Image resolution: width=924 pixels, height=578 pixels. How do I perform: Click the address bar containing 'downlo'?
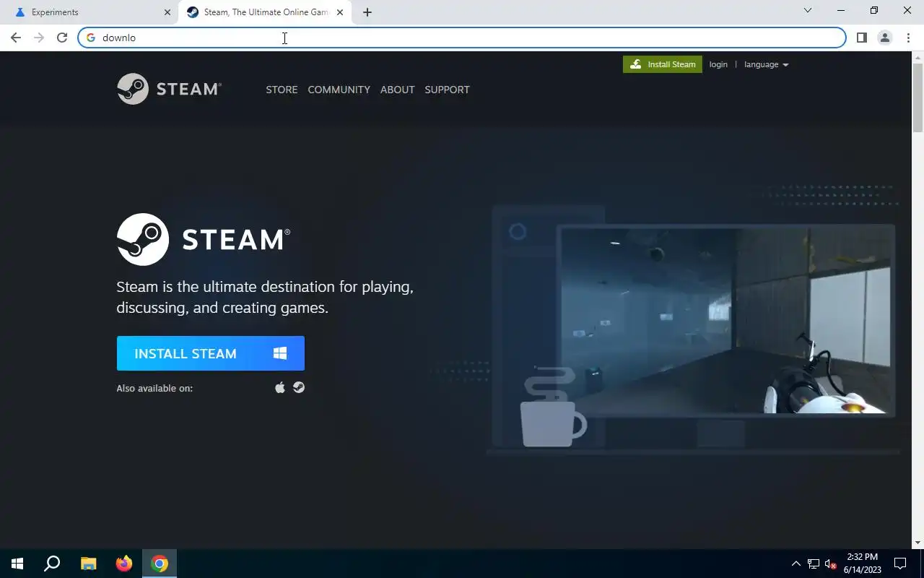(x=462, y=38)
